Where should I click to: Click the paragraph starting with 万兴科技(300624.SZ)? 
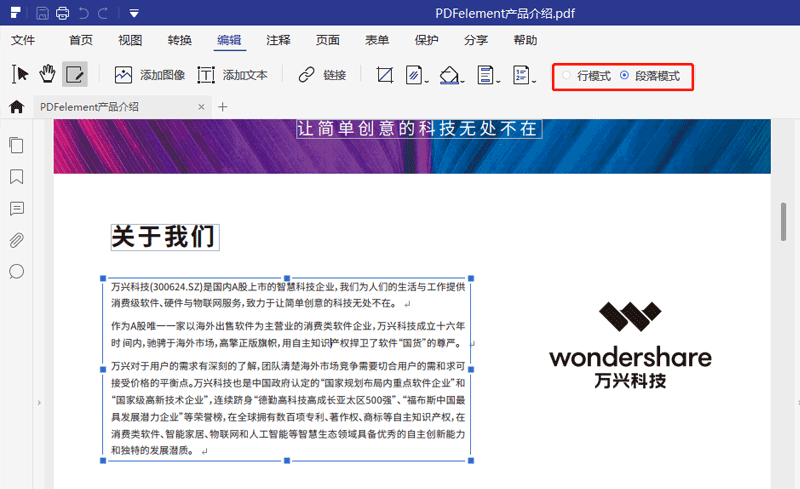coord(288,295)
